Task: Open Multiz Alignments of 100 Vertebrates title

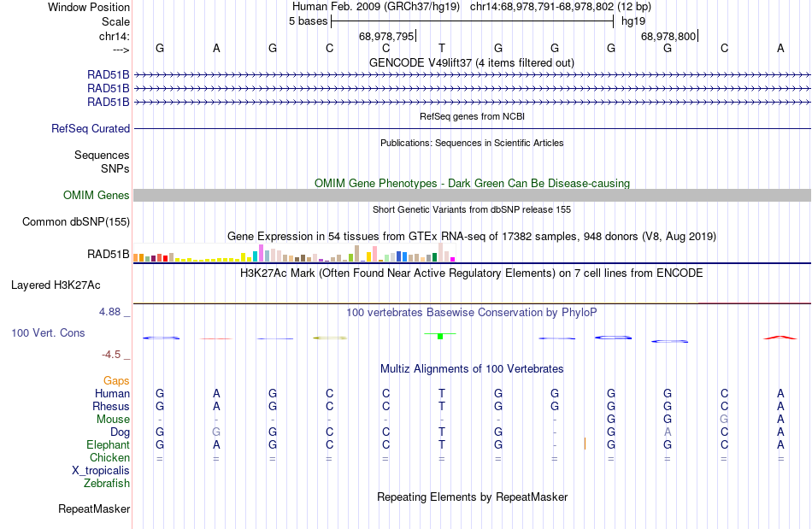Action: click(472, 369)
